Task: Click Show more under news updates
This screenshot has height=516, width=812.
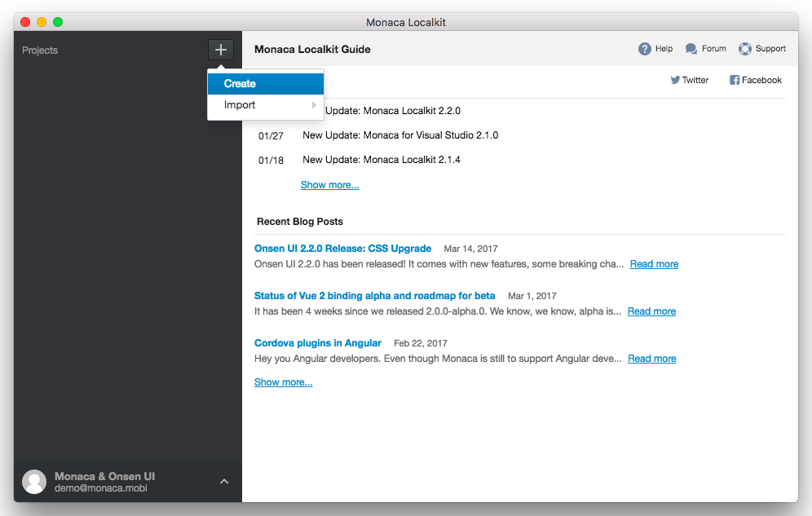Action: tap(330, 185)
